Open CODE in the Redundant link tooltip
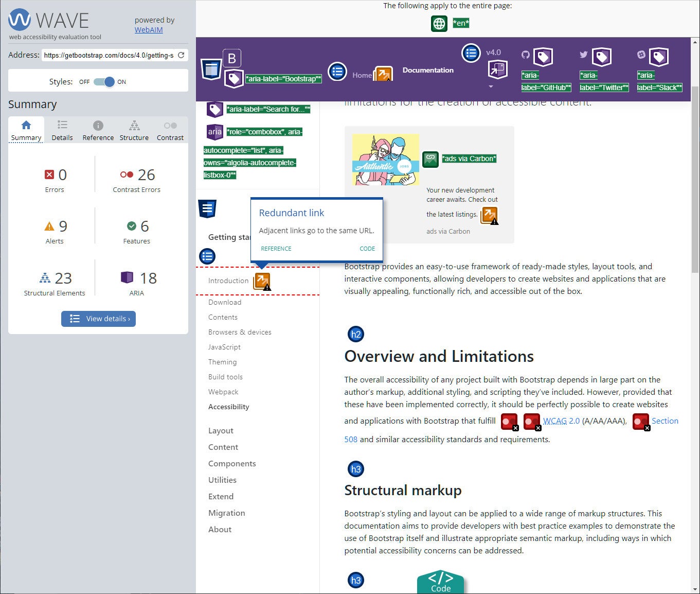The width and height of the screenshot is (700, 594). point(367,249)
